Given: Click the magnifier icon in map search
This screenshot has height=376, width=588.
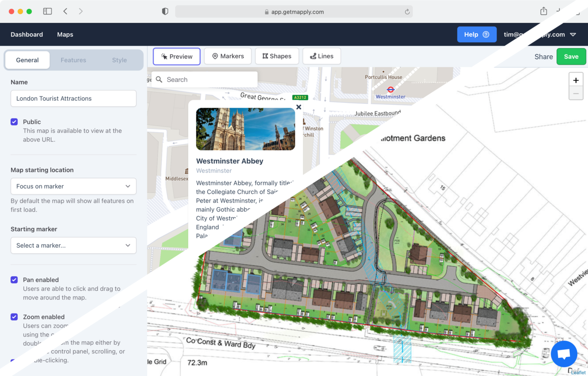Looking at the screenshot, I should point(159,79).
